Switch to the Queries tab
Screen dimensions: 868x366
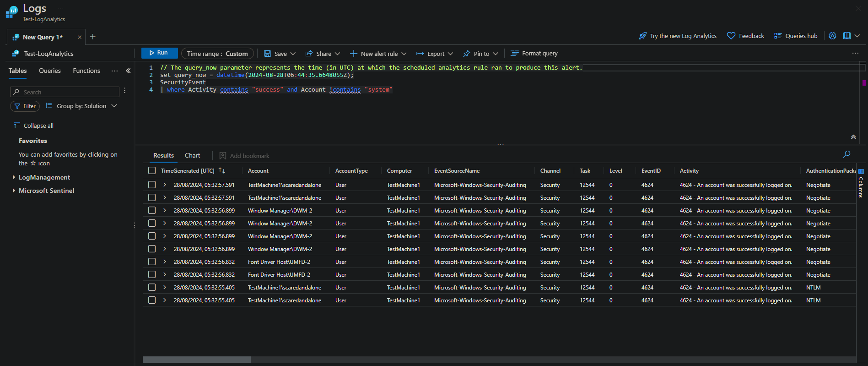click(50, 71)
